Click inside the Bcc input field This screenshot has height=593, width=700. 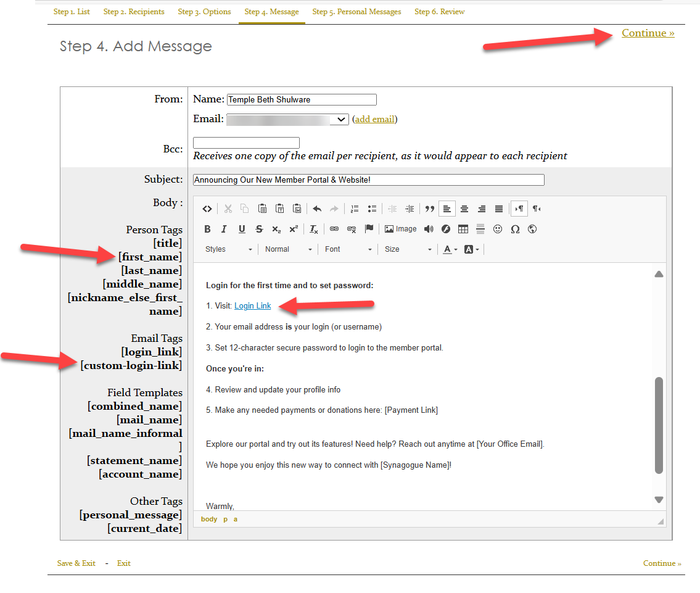[245, 142]
